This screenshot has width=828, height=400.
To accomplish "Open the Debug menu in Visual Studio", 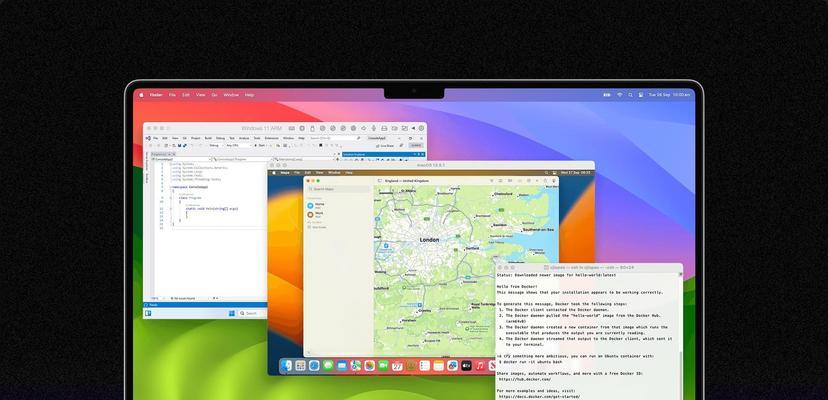I will tap(220, 138).
